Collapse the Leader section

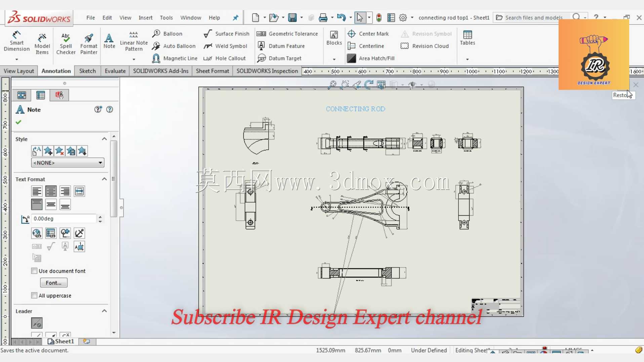(x=104, y=311)
